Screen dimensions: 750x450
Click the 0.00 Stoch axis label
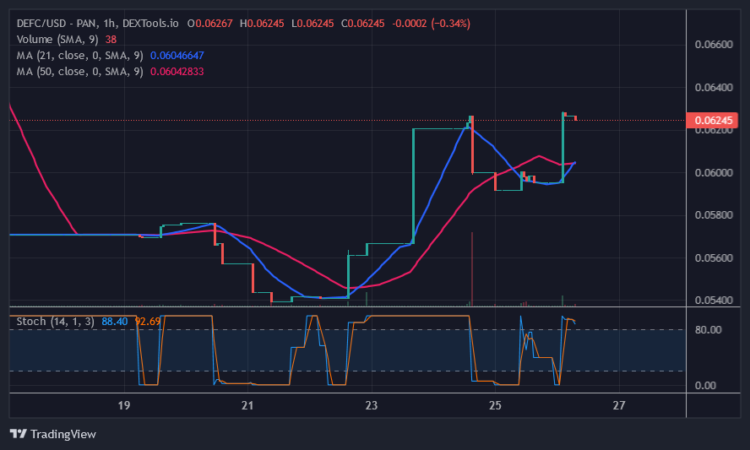point(706,385)
